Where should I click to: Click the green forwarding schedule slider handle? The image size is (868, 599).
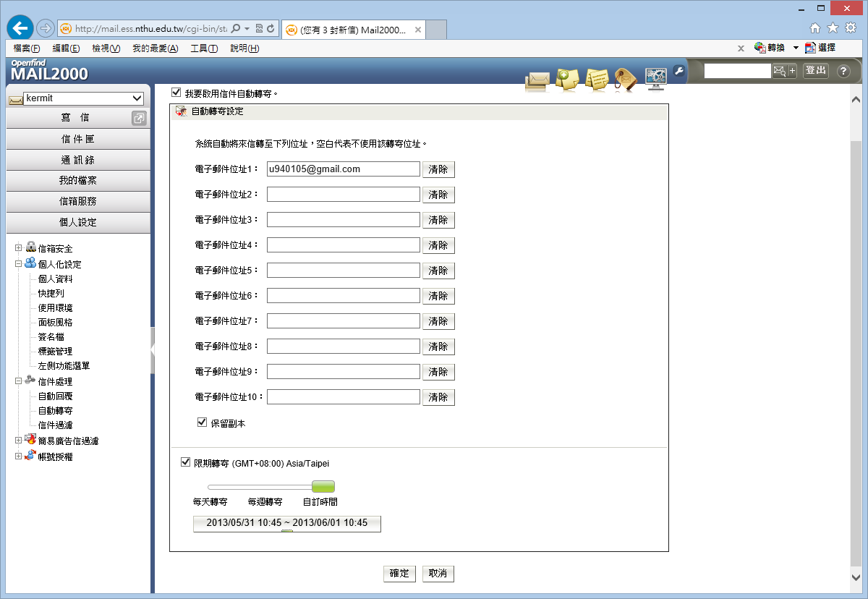(x=323, y=487)
